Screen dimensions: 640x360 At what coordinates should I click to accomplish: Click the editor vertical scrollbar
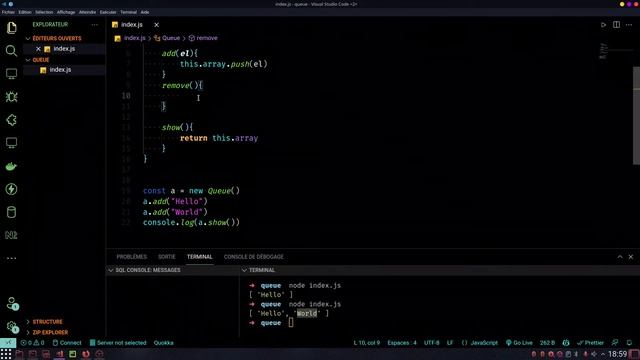(636, 116)
